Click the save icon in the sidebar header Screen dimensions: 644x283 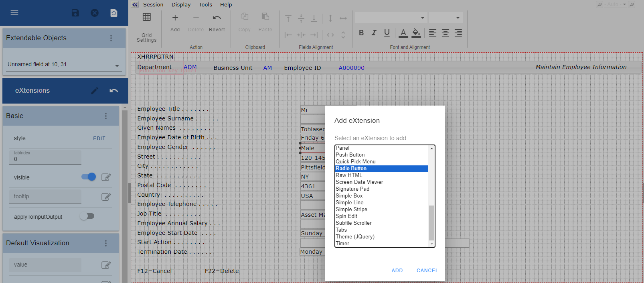75,13
